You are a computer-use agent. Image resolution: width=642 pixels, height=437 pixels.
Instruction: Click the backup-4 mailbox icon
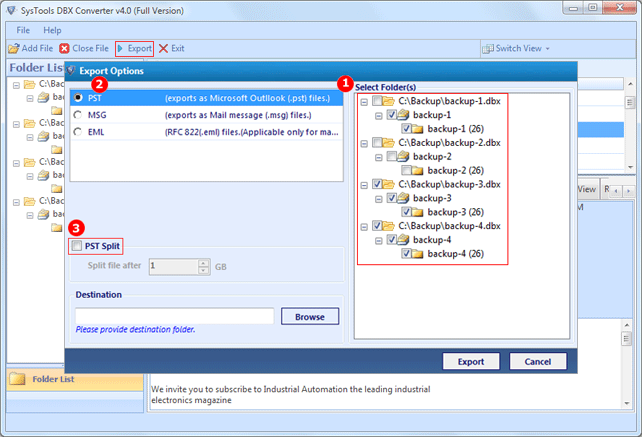point(403,240)
